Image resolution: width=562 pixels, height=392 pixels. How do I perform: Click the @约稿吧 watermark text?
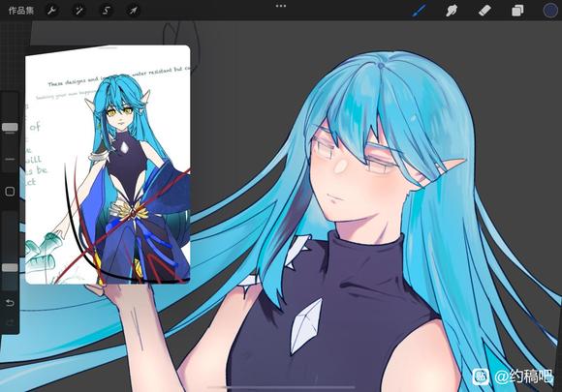coord(523,377)
